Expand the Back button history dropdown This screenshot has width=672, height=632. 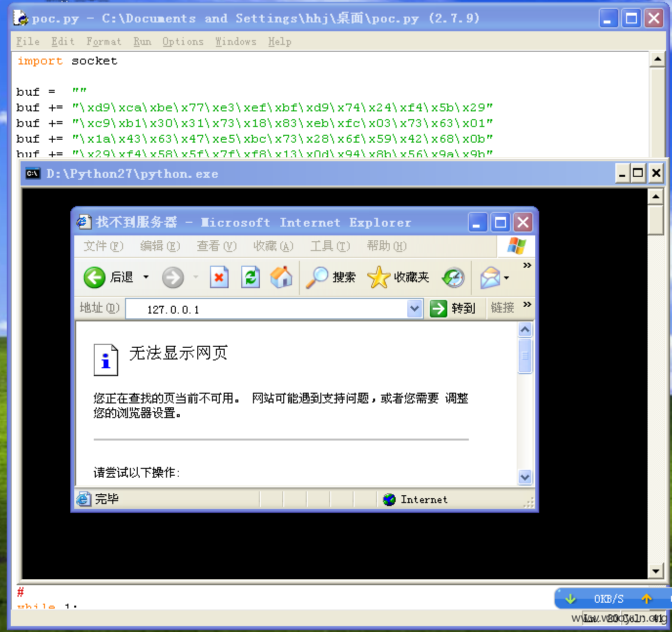click(146, 277)
